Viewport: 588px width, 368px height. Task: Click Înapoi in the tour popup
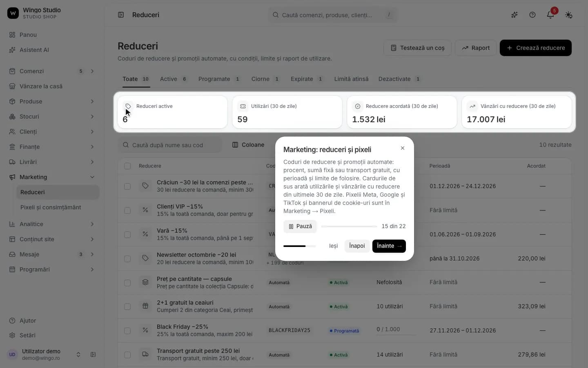coord(357,246)
